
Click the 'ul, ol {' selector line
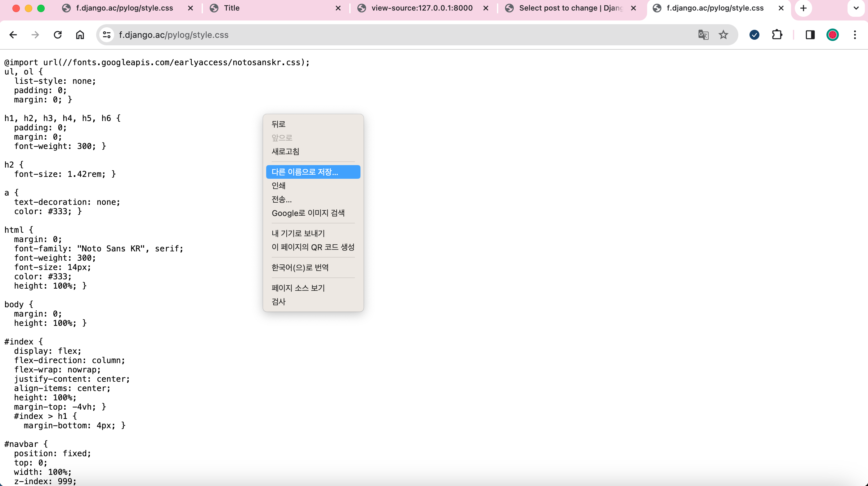pyautogui.click(x=24, y=71)
